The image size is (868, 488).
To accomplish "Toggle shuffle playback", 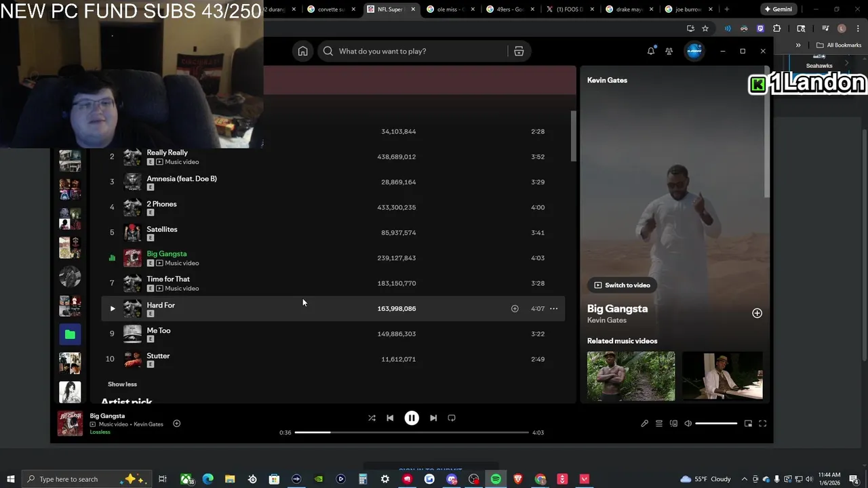I will 372,418.
